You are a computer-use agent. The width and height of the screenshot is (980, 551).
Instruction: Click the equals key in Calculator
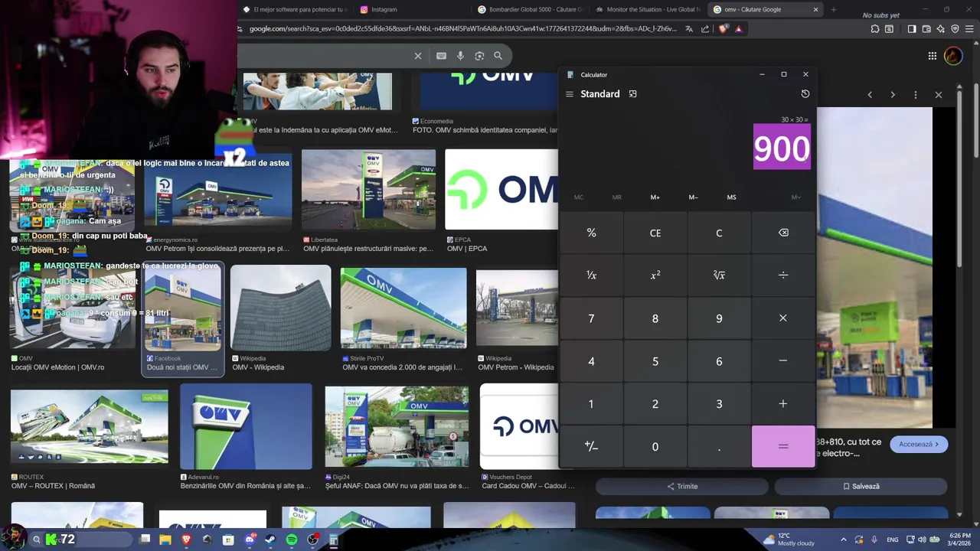[x=783, y=447]
